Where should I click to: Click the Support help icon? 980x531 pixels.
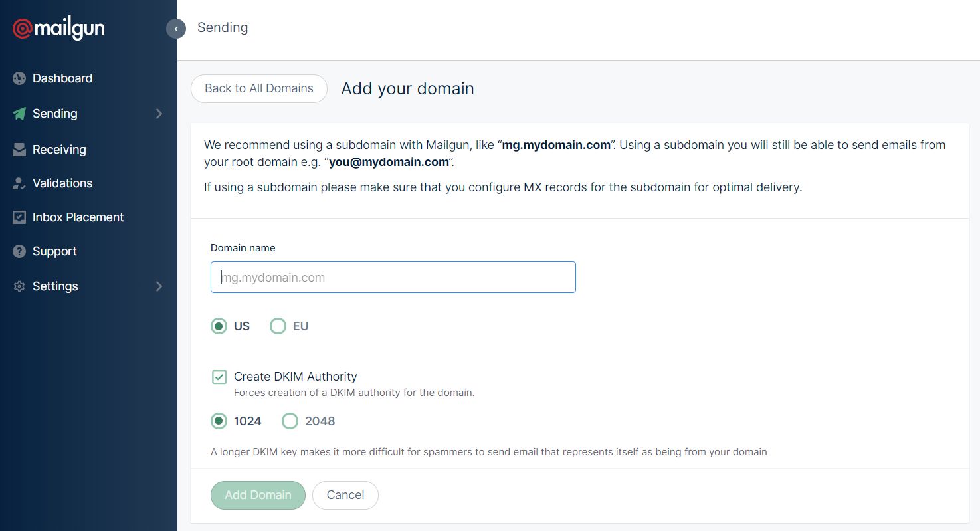tap(19, 251)
